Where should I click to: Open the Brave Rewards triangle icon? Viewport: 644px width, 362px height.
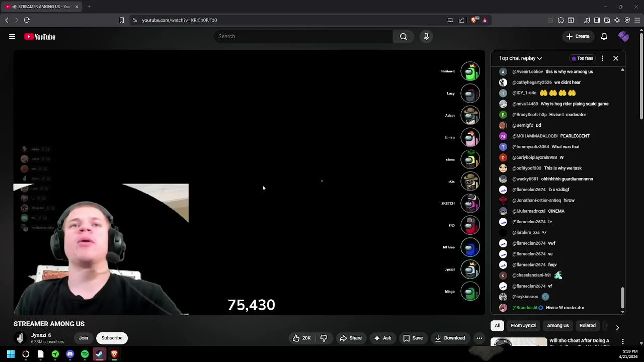click(x=485, y=20)
